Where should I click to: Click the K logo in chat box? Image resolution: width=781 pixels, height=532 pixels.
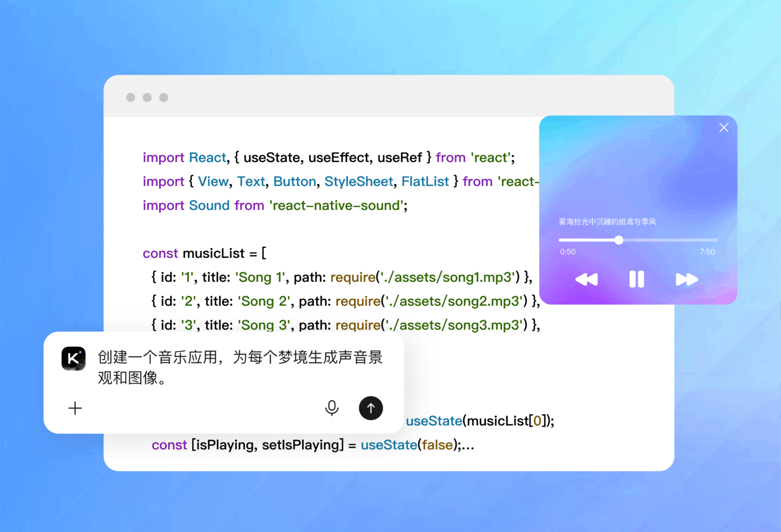coord(74,358)
